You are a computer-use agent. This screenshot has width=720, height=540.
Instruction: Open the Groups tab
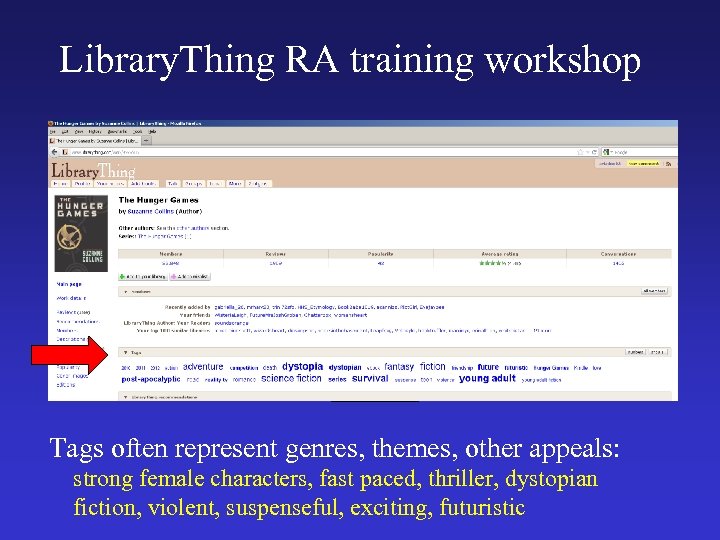(194, 184)
